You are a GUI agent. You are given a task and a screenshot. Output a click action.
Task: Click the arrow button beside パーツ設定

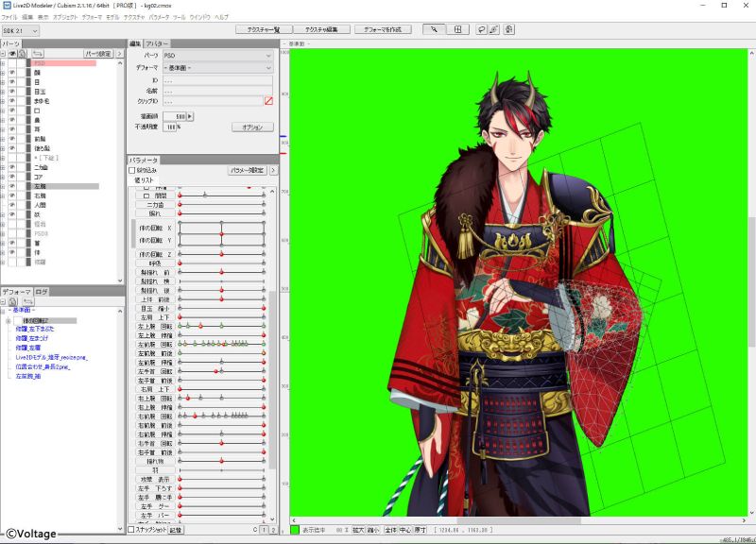coord(120,54)
